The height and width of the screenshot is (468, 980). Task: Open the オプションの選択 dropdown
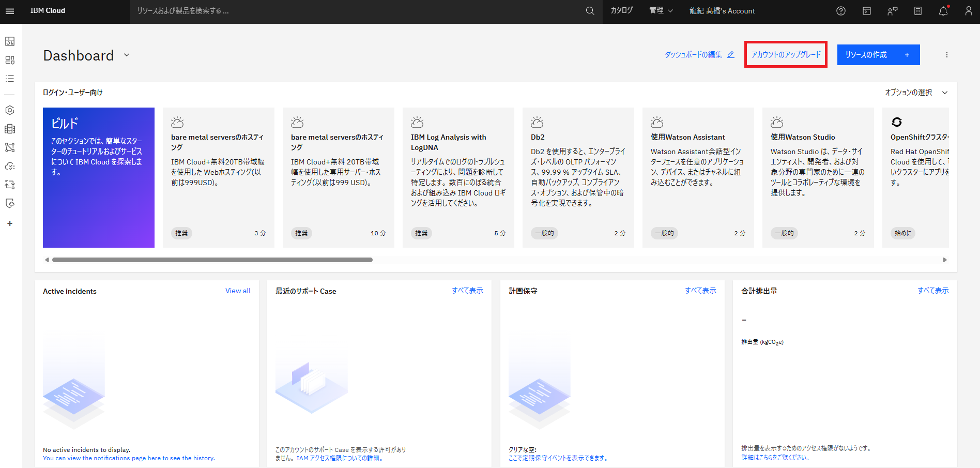point(916,93)
